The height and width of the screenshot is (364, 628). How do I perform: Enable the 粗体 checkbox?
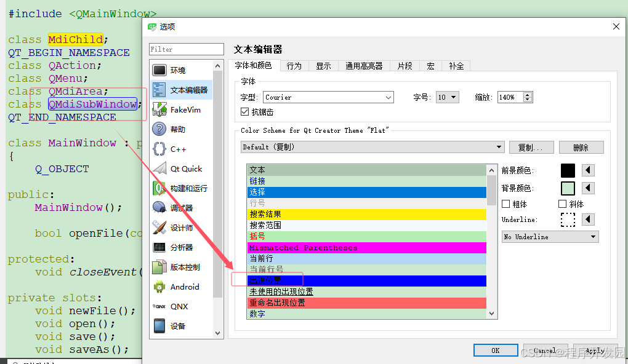(506, 204)
